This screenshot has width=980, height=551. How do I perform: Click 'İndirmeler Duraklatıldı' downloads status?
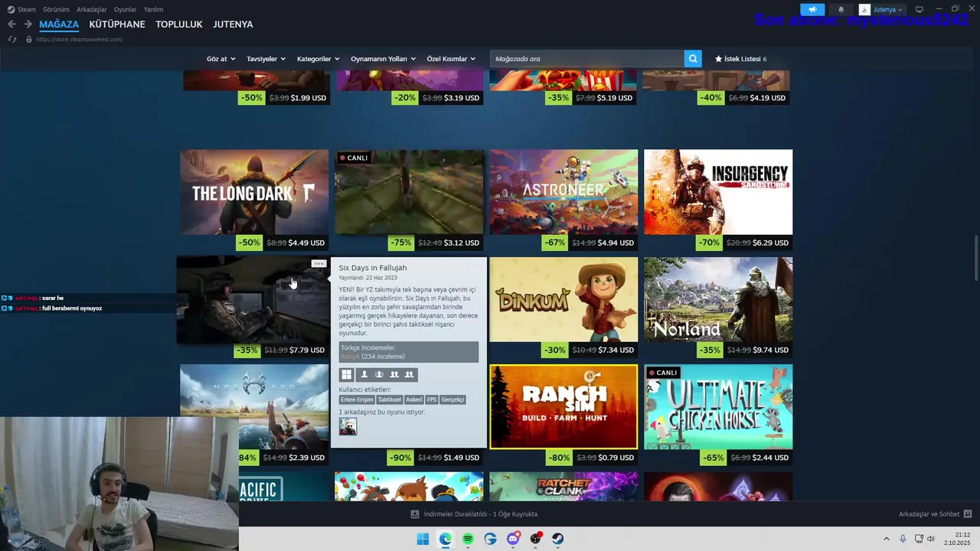480,514
